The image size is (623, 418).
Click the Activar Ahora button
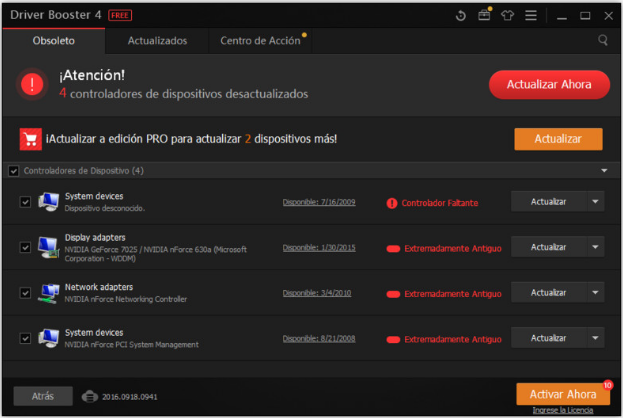563,394
